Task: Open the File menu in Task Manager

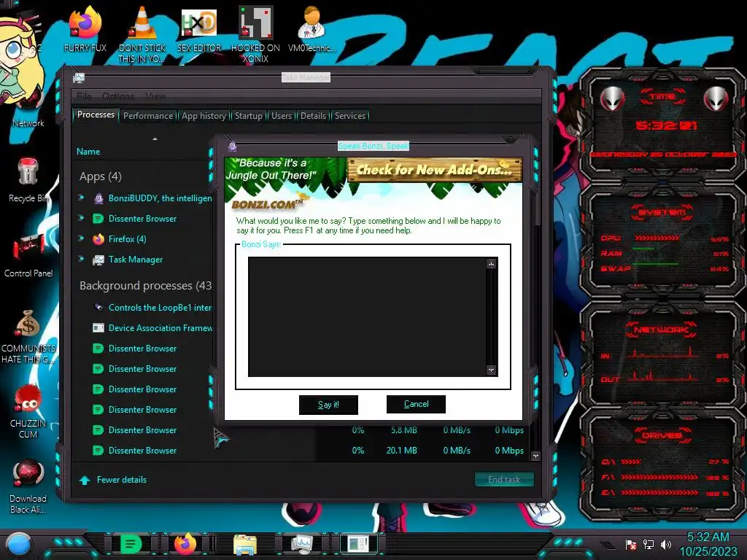Action: (85, 96)
